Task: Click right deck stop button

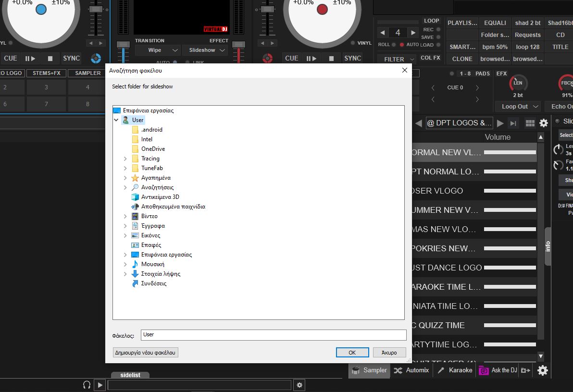Action: pos(332,59)
